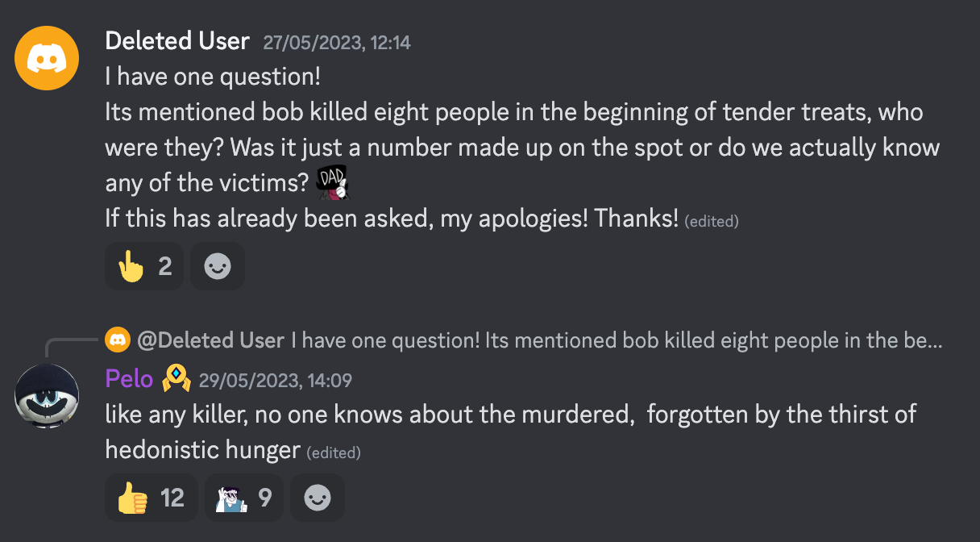980x542 pixels.
Task: Click the gold role badge beside Pelo
Action: click(176, 378)
